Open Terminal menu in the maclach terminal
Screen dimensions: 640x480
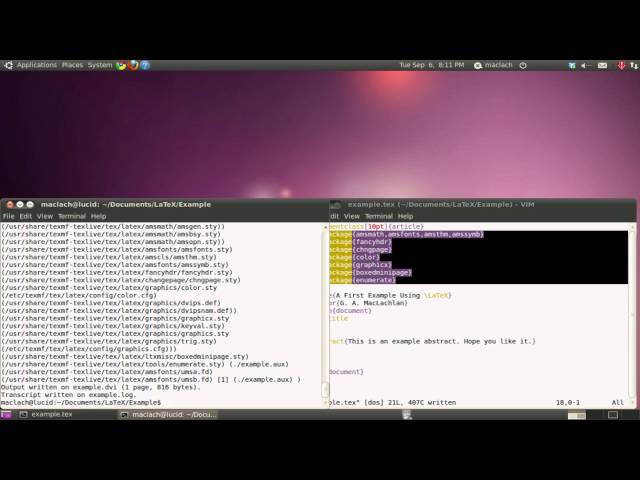point(72,216)
